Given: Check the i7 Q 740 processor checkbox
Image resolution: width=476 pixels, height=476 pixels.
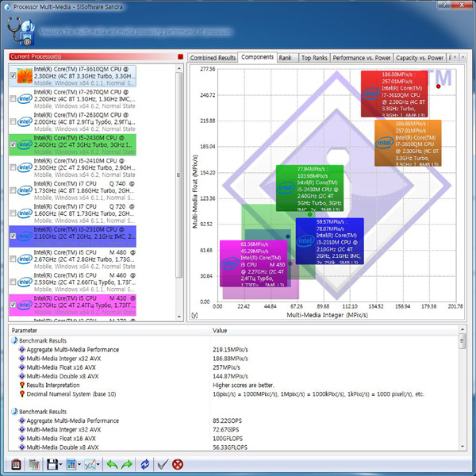Looking at the screenshot, I should pos(13,190).
